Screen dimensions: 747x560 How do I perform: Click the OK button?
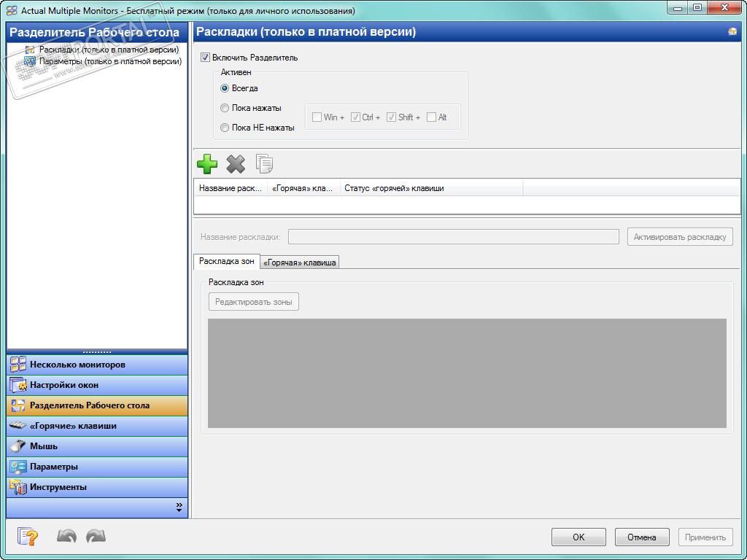pos(578,537)
